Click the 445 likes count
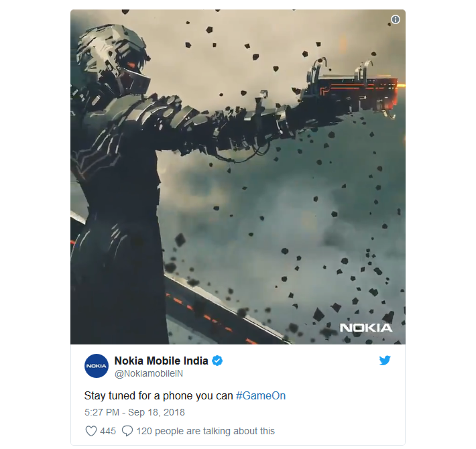The height and width of the screenshot is (449, 476). (108, 431)
